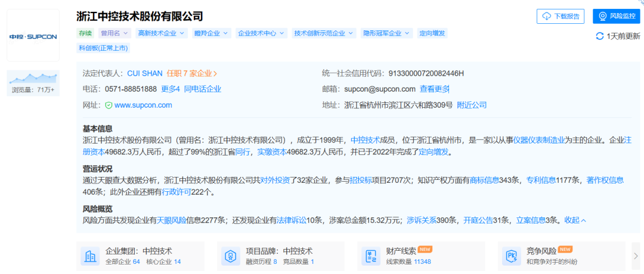Open 招投标 bidding link
Viewport: 644px width, 274px height.
pyautogui.click(x=361, y=180)
